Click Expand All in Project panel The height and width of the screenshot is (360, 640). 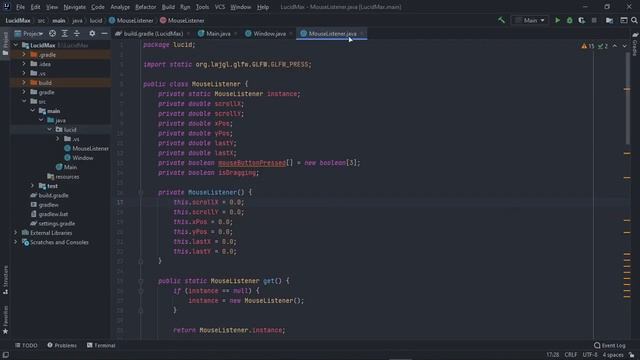(x=64, y=33)
